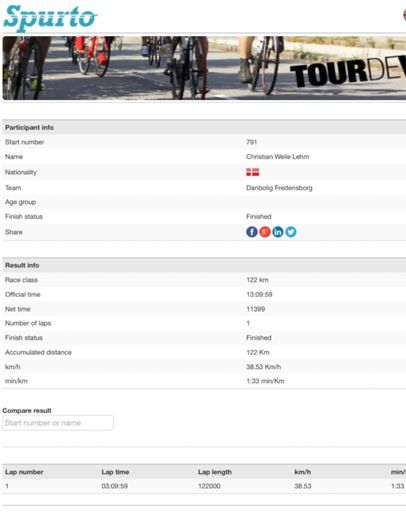This screenshot has width=406, height=512.
Task: Focus the Compare result search field
Action: 58,423
